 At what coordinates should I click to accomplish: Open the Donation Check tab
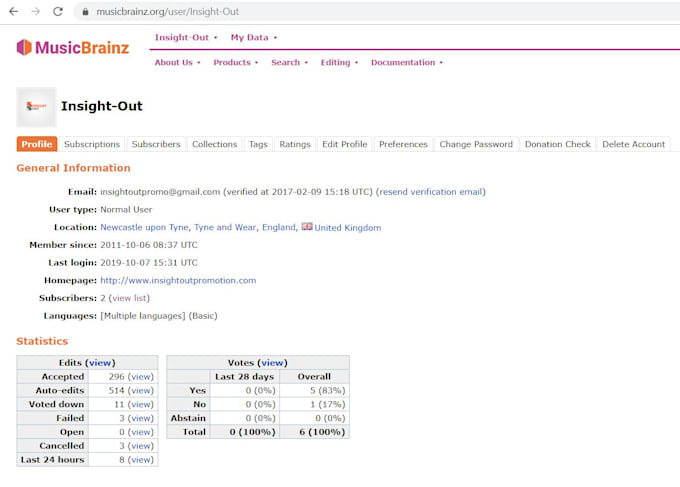[x=558, y=144]
